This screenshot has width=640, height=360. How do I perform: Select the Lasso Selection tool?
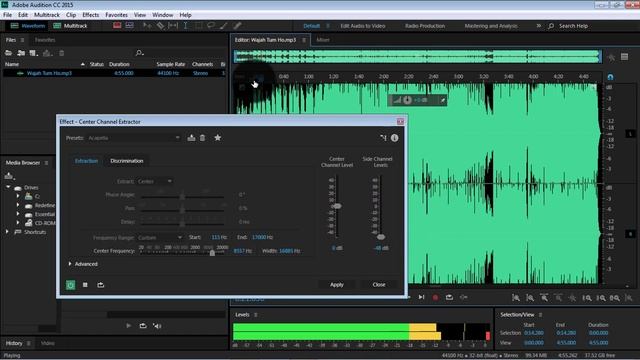[x=211, y=26]
